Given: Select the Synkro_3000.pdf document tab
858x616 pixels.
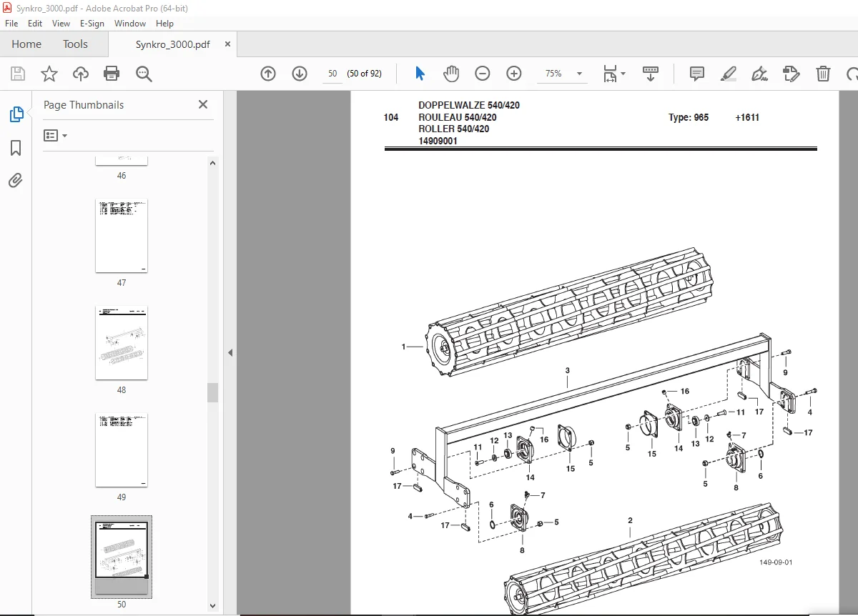Looking at the screenshot, I should click(173, 44).
